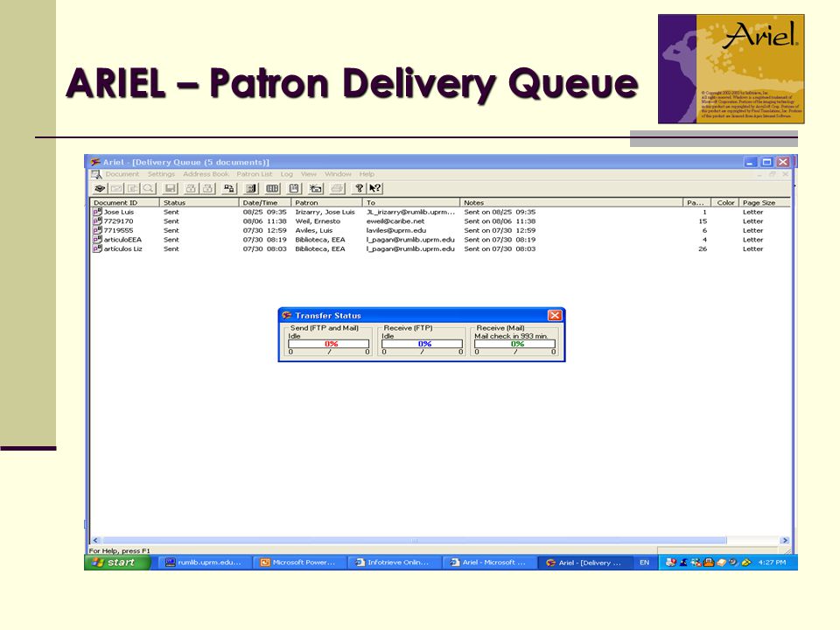Click the horizontal scrollbar thumb
The height and width of the screenshot is (630, 840).
414,541
